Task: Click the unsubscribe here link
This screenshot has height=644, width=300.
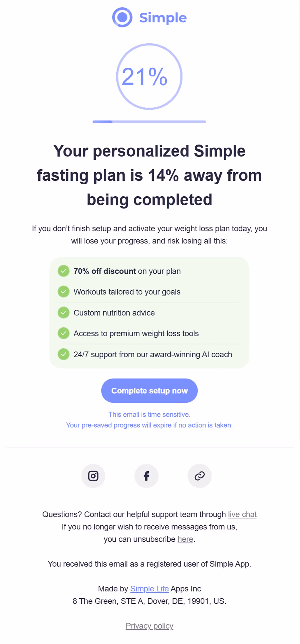Action: coord(185,539)
